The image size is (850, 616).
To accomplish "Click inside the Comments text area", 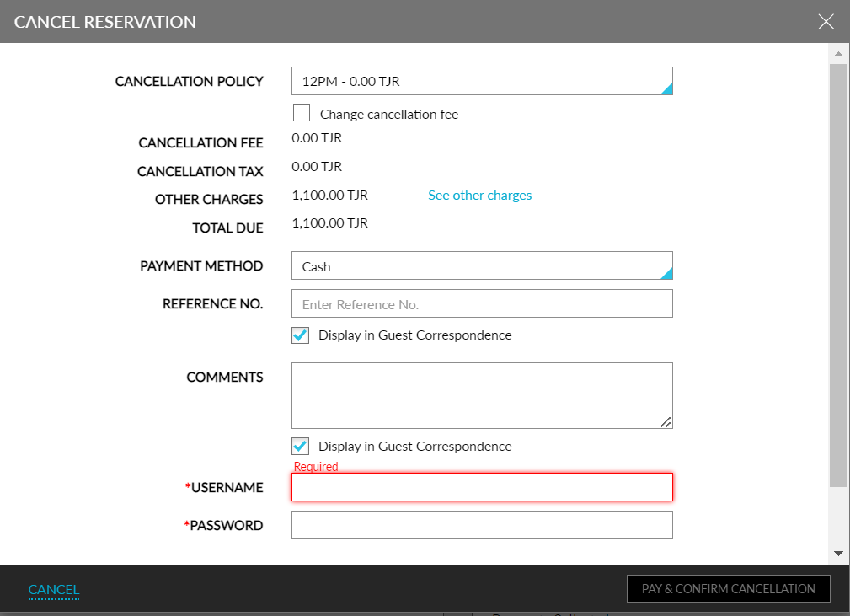I will coord(482,395).
